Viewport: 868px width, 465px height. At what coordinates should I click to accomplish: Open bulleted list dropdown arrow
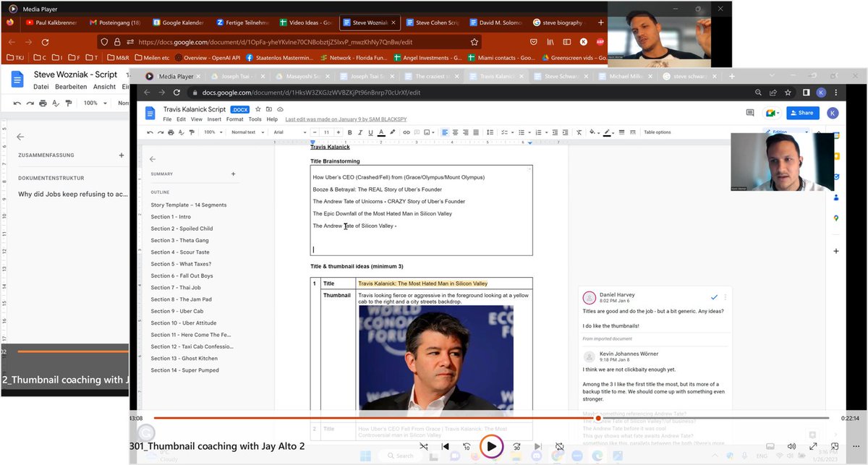(529, 132)
